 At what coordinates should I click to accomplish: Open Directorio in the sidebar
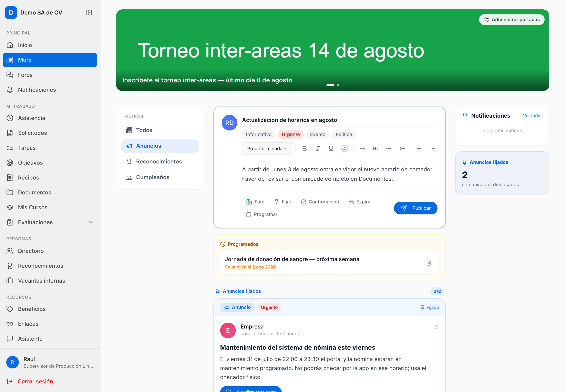pos(50,251)
